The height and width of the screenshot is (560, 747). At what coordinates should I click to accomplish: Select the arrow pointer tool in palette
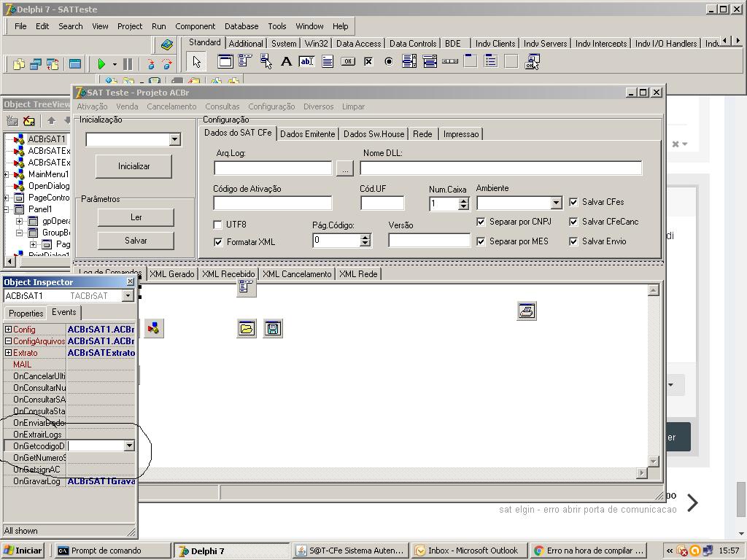(x=196, y=62)
